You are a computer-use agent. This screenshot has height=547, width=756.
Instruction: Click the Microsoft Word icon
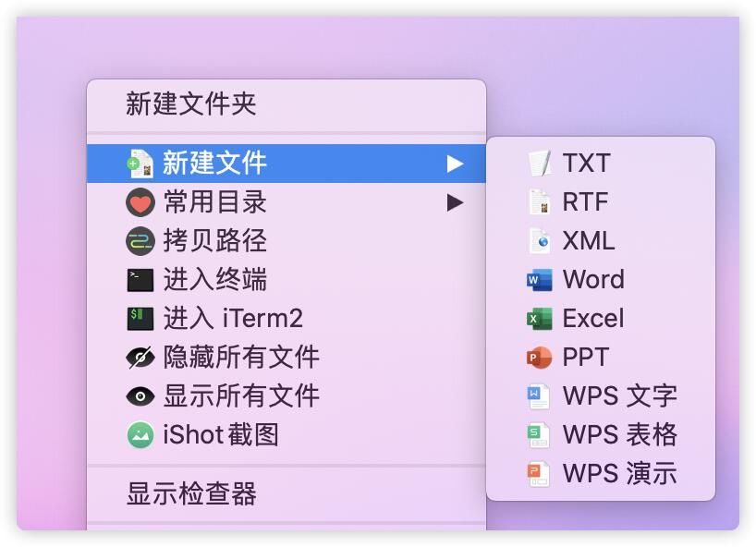click(x=540, y=280)
